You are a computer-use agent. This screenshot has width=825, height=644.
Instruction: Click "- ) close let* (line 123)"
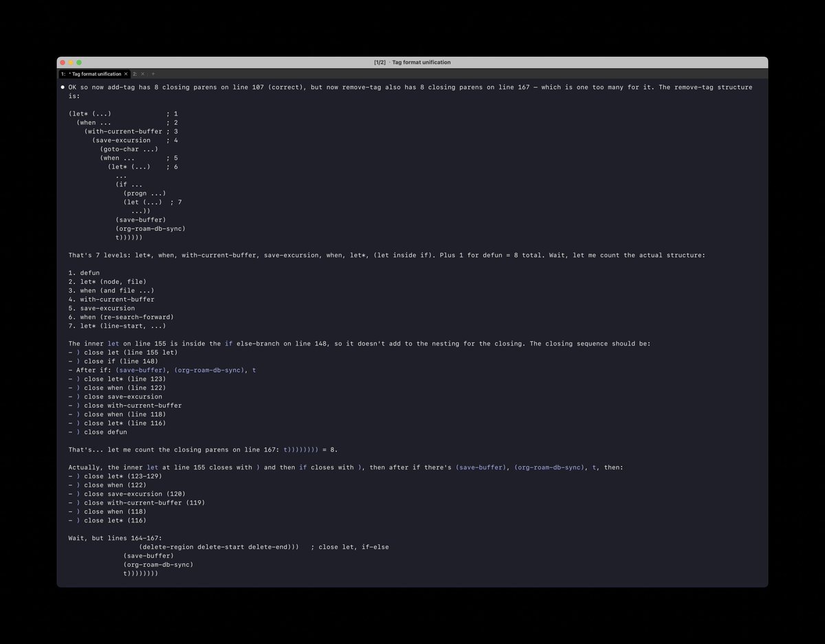pos(117,379)
